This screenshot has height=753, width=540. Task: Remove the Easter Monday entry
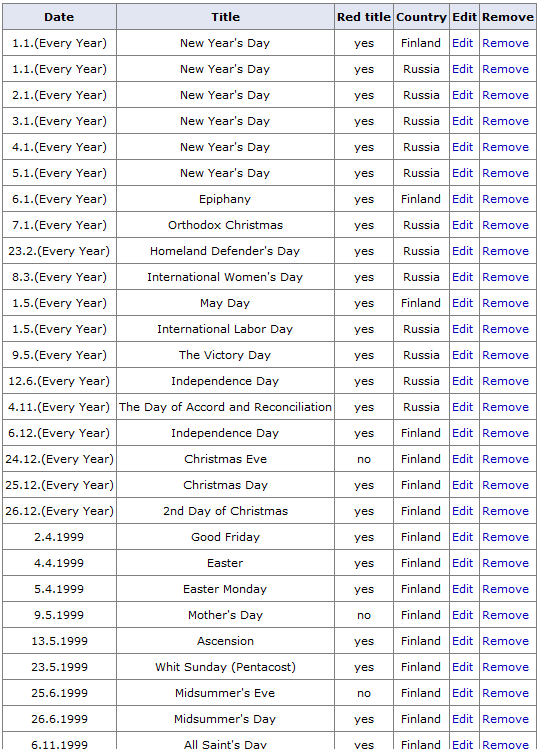505,589
